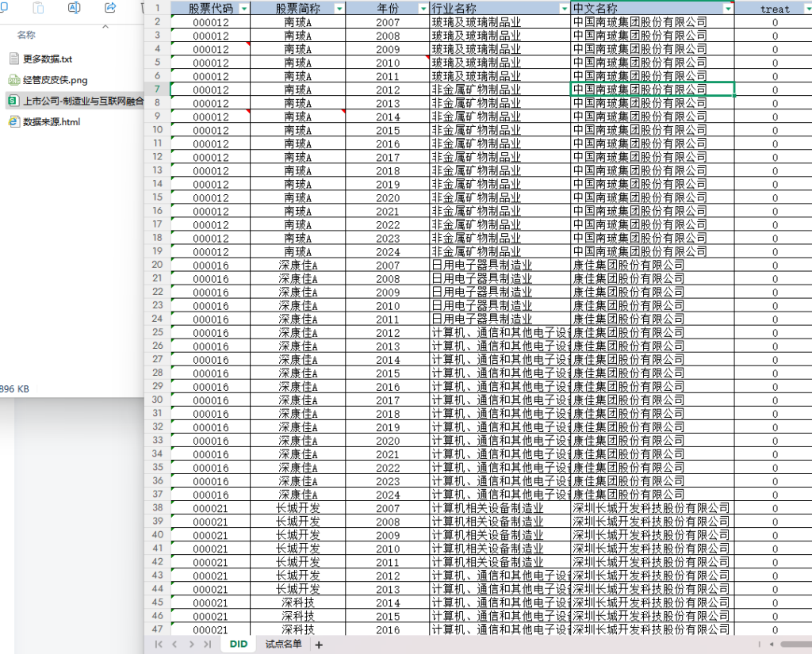Click year 2024 cell in row 37

[387, 495]
